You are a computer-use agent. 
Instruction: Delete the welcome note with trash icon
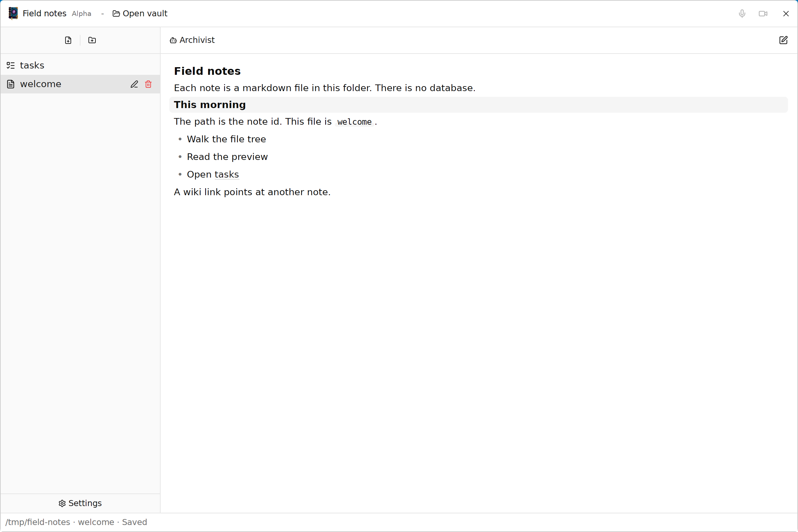148,84
